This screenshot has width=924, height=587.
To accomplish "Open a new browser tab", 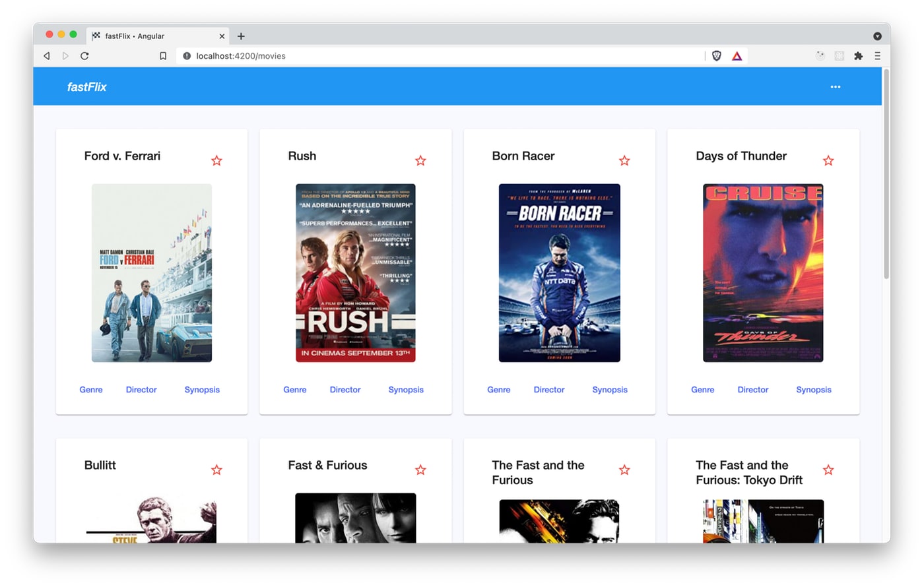I will (x=241, y=36).
